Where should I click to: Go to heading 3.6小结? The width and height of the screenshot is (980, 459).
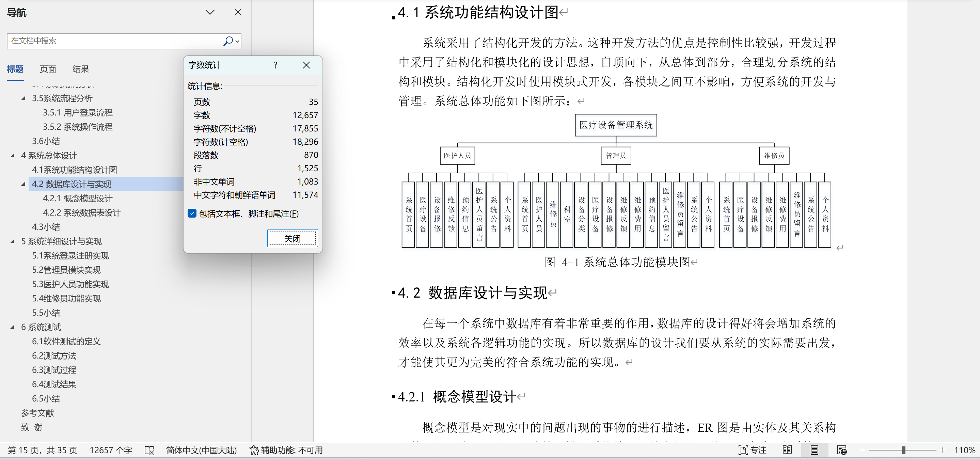click(x=46, y=141)
